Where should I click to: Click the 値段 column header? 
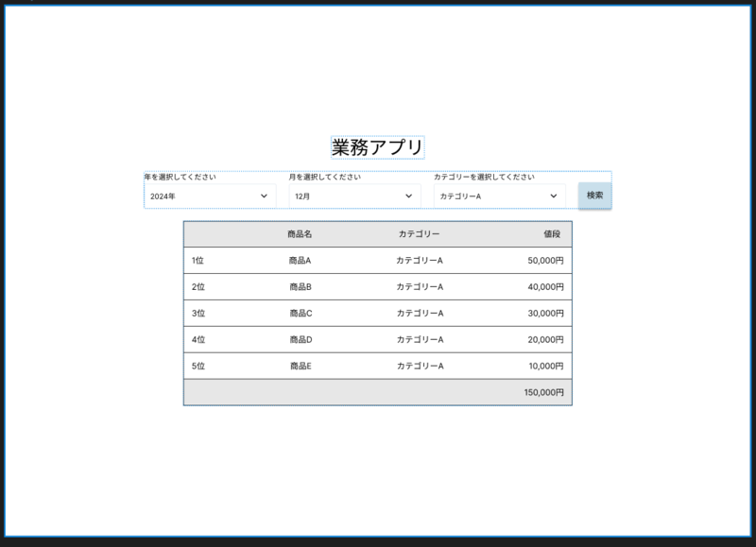click(x=552, y=234)
